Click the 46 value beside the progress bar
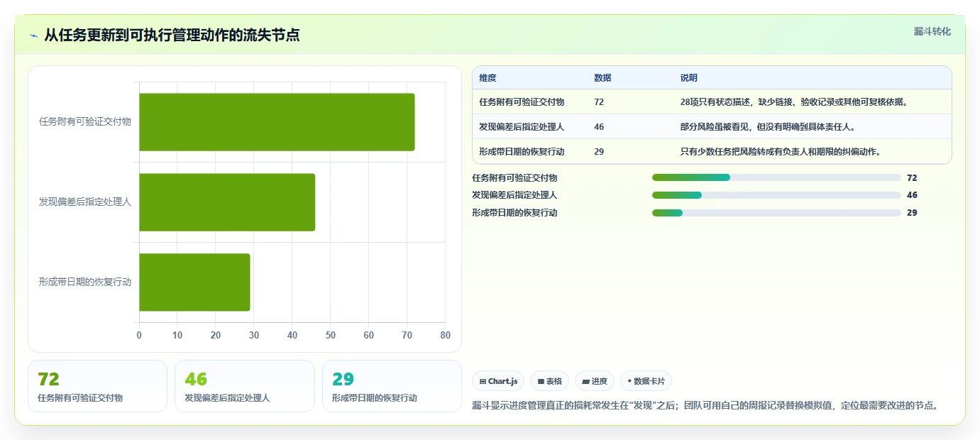Image resolution: width=980 pixels, height=440 pixels. 912,195
